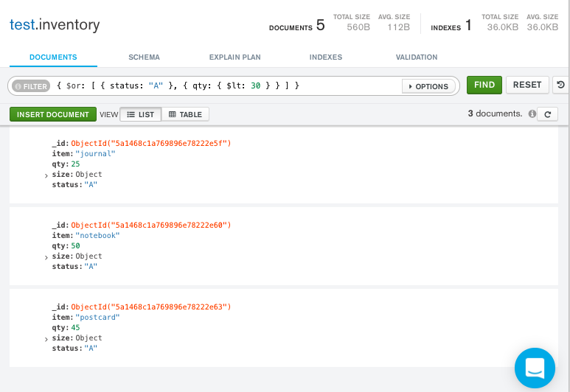Screen dimensions: 570x392
Task: Switch to the VALIDATION tab
Action: (x=416, y=57)
